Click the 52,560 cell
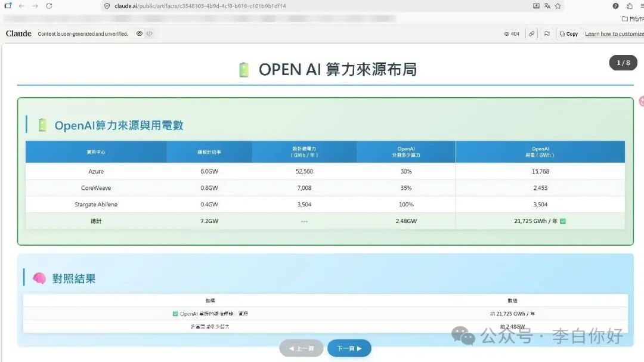Screen dimensions: 644x362 304,171
